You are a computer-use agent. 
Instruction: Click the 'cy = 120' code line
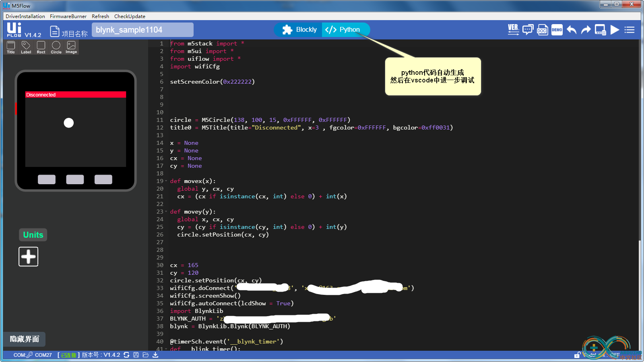(184, 273)
